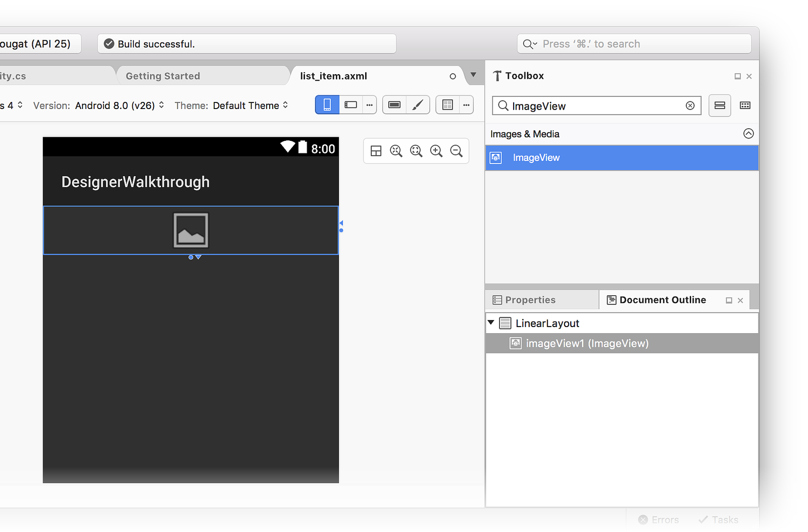Clear the ImageView toolbox search

coord(690,105)
